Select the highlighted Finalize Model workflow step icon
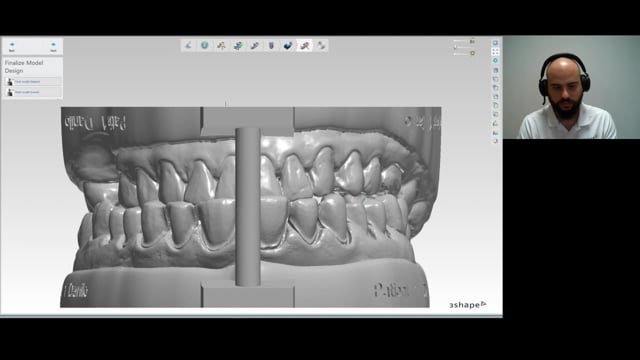640x360 pixels. [x=304, y=45]
